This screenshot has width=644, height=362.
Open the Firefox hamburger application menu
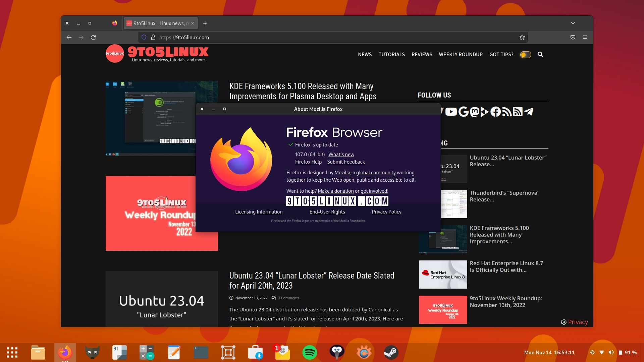[x=585, y=38]
